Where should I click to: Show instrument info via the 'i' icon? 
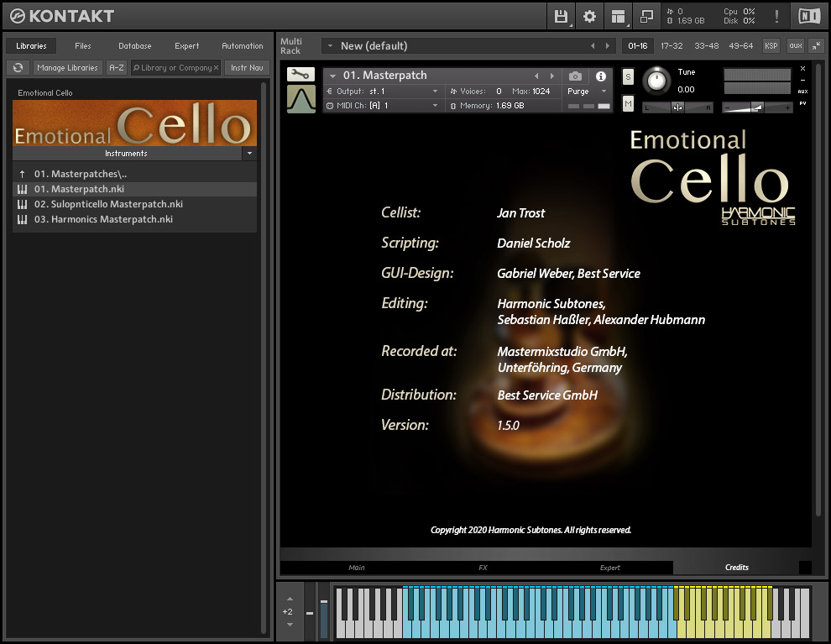[601, 76]
